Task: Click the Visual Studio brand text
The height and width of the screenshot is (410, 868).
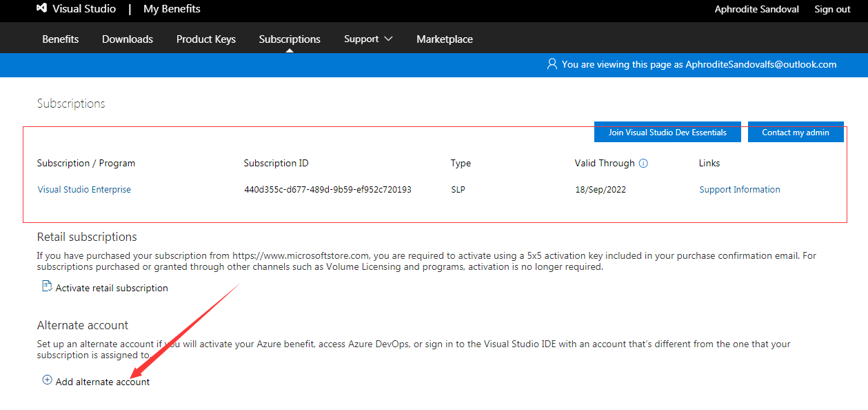Action: coord(85,9)
